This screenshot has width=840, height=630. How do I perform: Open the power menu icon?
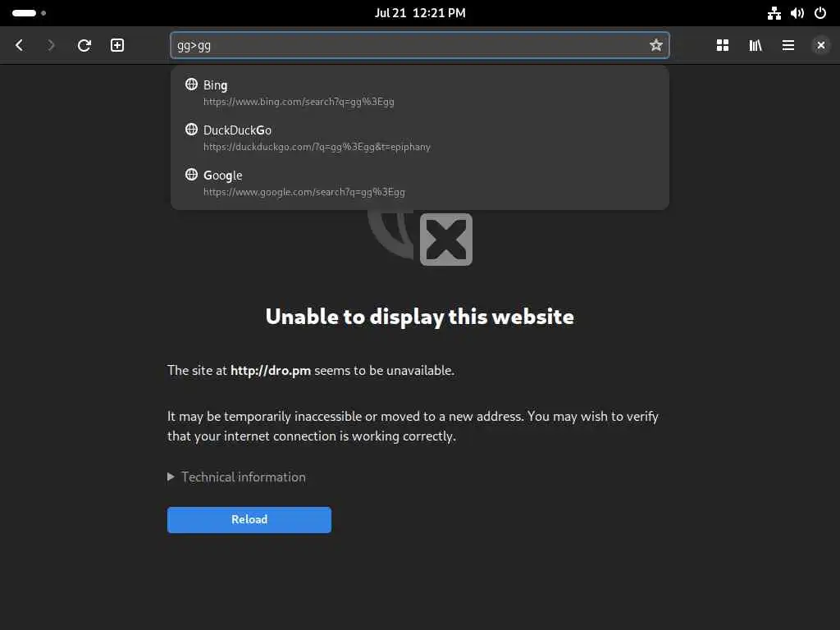tap(820, 13)
